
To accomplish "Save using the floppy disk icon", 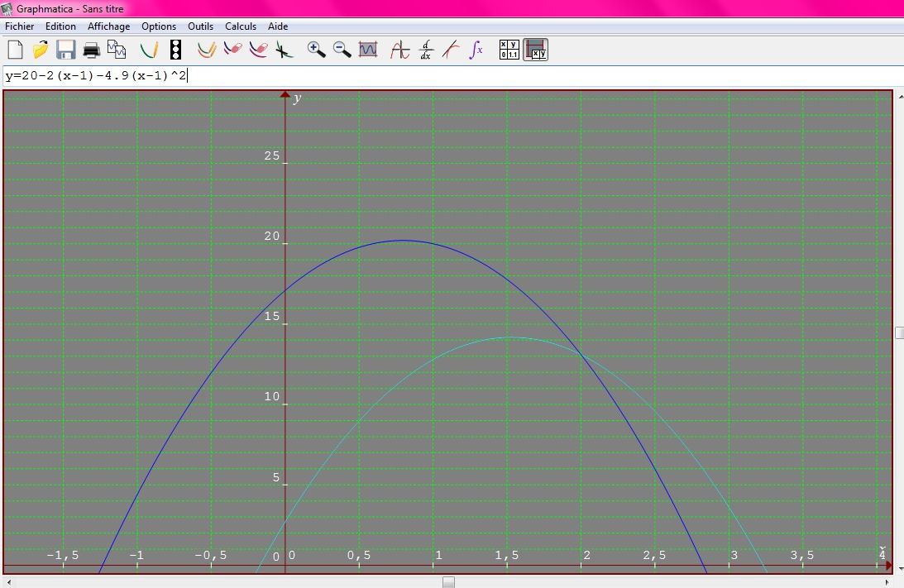I will pos(65,50).
